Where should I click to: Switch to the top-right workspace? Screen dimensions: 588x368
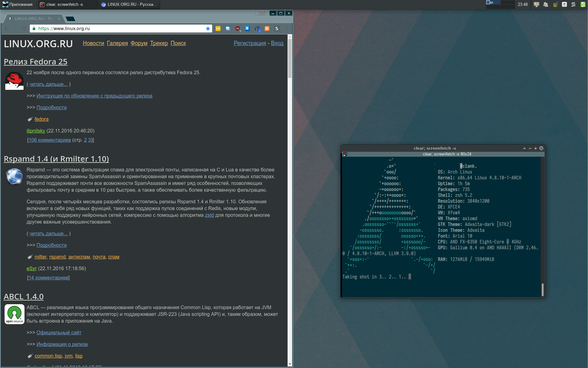tap(507, 2)
